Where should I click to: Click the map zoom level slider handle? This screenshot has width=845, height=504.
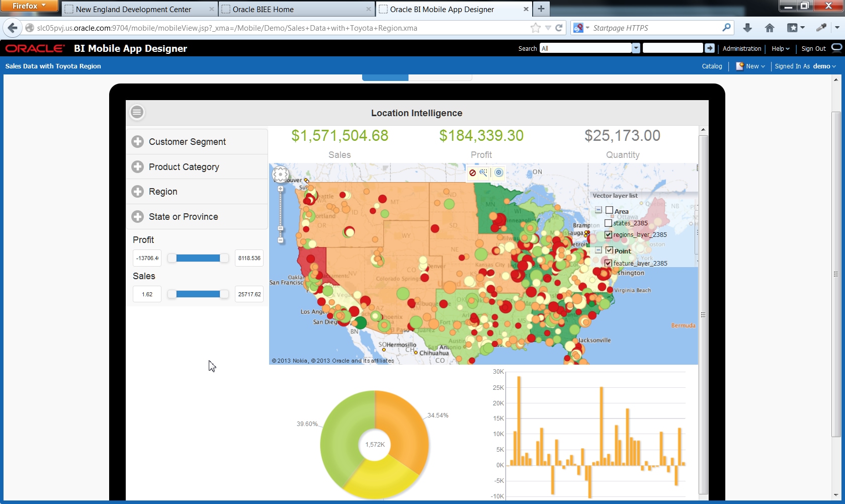click(281, 228)
